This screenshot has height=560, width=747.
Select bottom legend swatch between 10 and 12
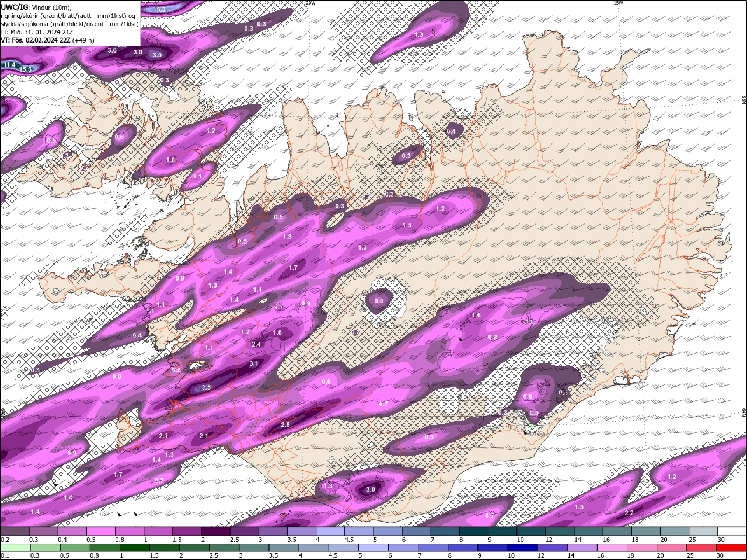pyautogui.click(x=522, y=548)
